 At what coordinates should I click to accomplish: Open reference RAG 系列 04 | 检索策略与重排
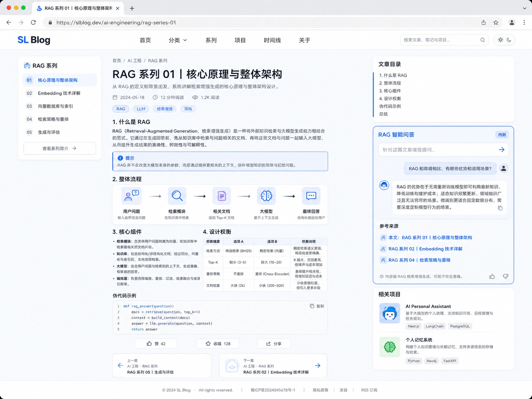coord(419,260)
